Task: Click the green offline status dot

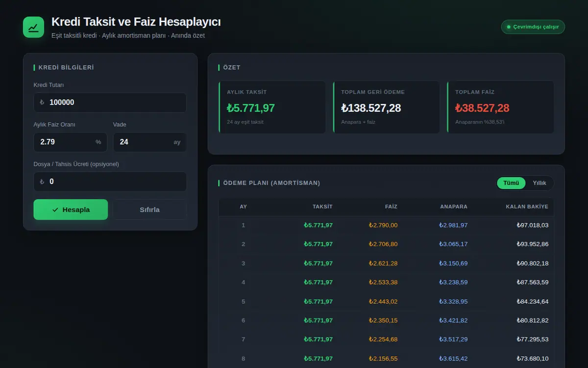Action: click(x=509, y=27)
